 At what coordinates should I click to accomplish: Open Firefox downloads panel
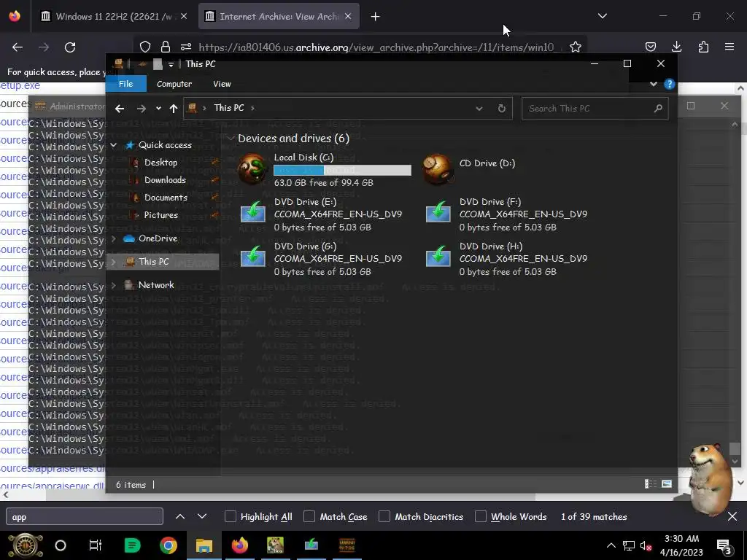[x=676, y=47]
